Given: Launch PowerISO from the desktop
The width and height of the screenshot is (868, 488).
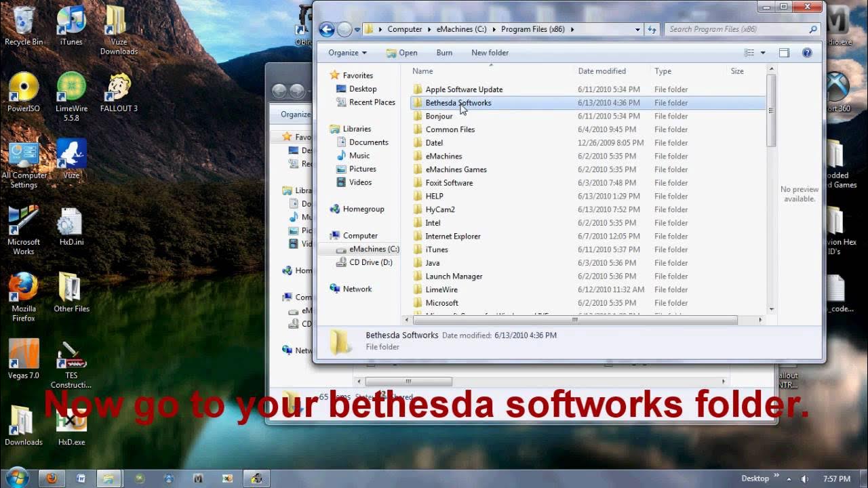Looking at the screenshot, I should click(24, 91).
